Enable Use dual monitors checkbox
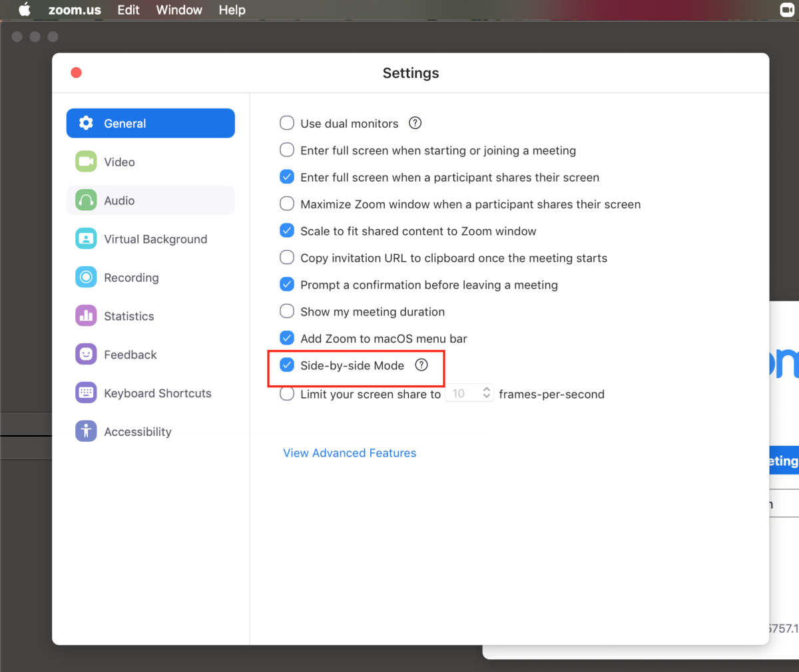The image size is (799, 672). click(287, 123)
